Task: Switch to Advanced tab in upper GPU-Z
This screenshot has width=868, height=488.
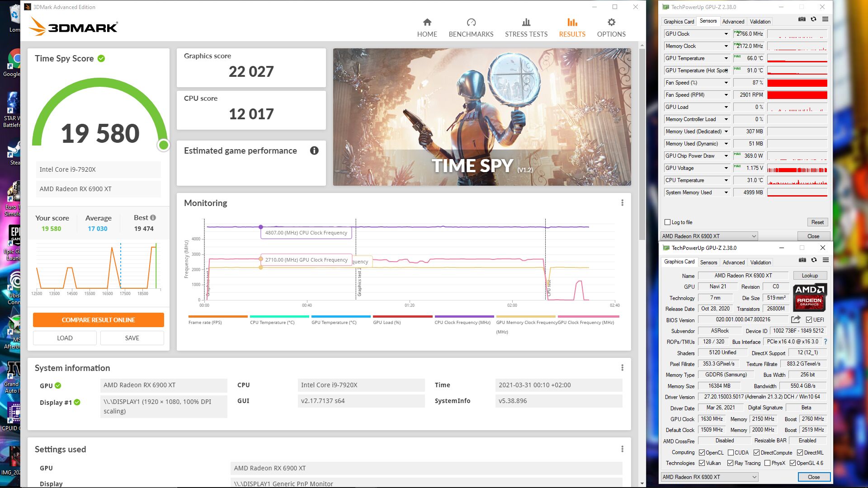Action: point(733,22)
